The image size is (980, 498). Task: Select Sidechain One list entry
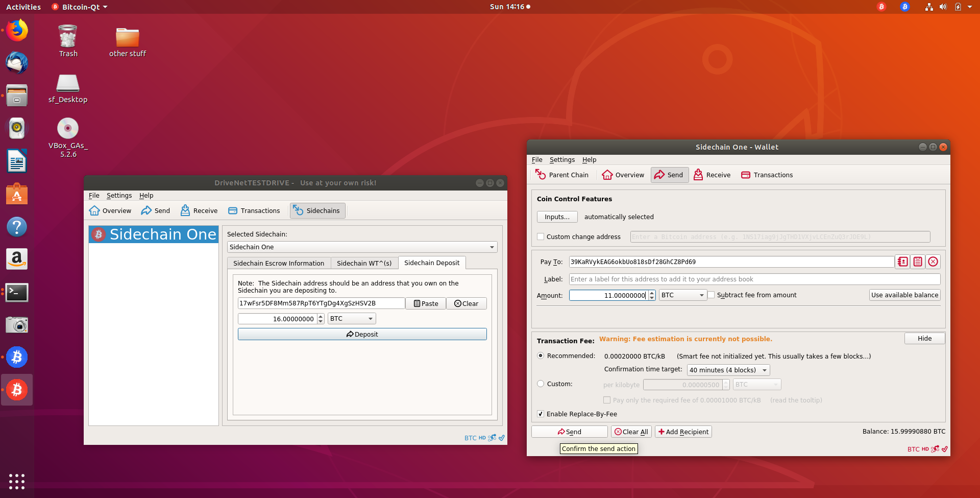tap(154, 234)
